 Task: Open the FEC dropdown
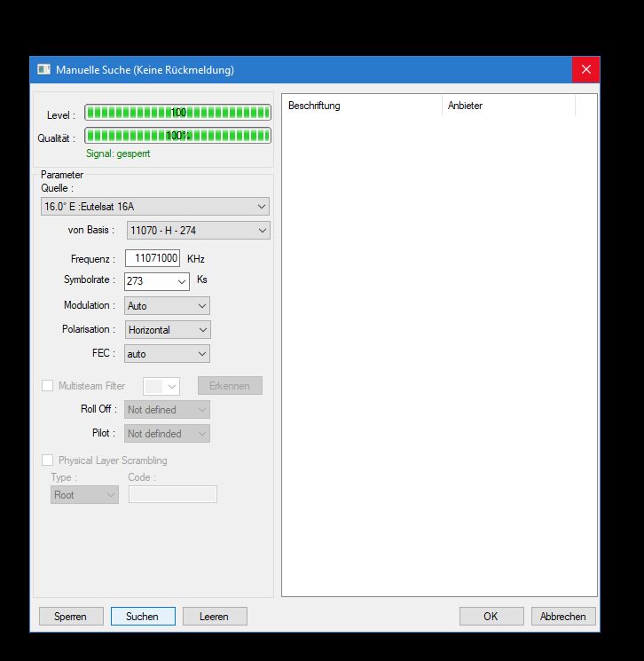167,354
